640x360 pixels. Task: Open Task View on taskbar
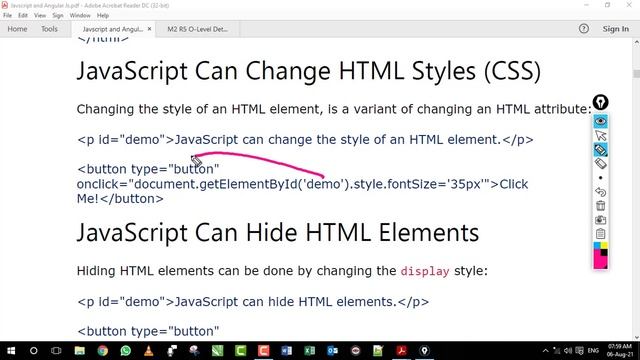point(56,351)
